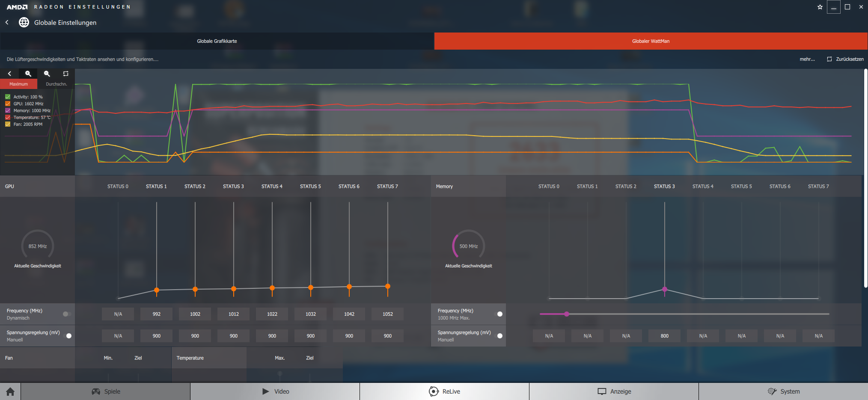
Task: Click the Temperature section label
Action: tap(190, 358)
